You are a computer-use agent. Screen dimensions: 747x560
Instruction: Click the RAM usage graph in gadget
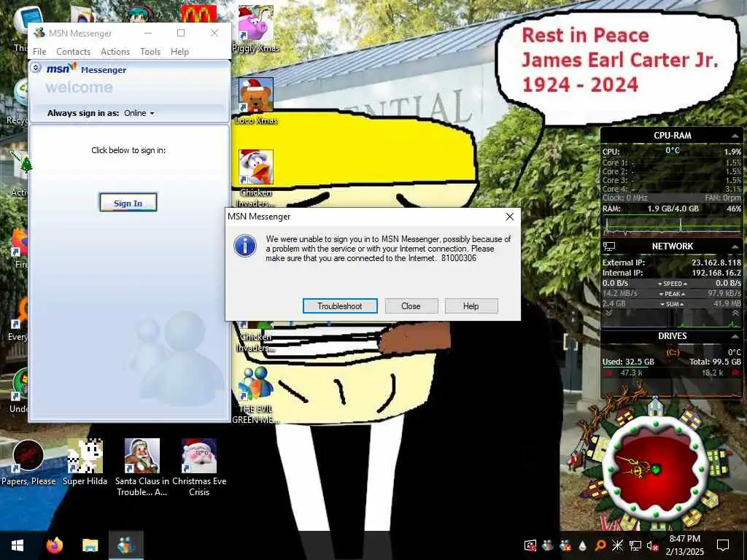pos(672,226)
